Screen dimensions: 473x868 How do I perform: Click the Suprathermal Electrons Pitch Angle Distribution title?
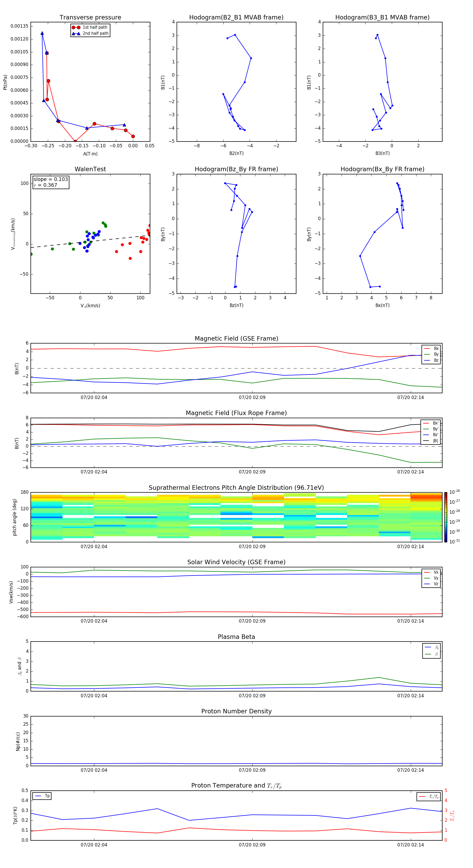[x=236, y=488]
